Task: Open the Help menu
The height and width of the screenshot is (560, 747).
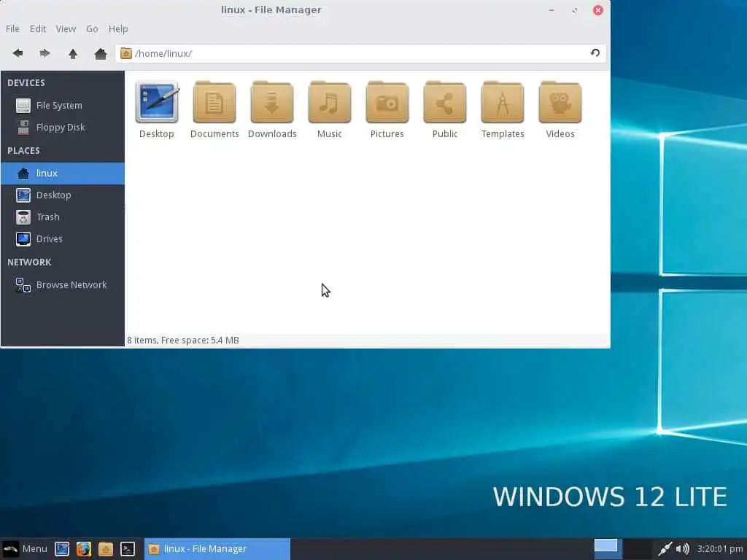Action: [x=118, y=29]
